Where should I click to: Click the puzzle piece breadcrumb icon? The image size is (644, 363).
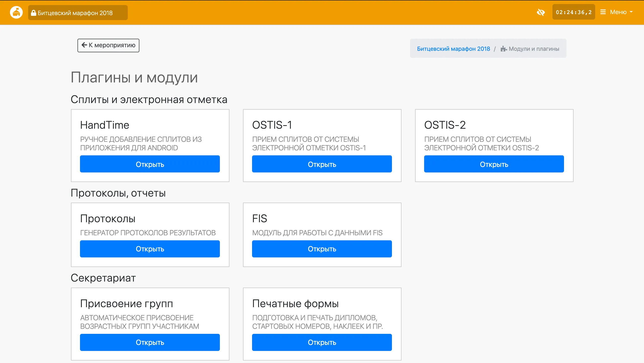503,49
